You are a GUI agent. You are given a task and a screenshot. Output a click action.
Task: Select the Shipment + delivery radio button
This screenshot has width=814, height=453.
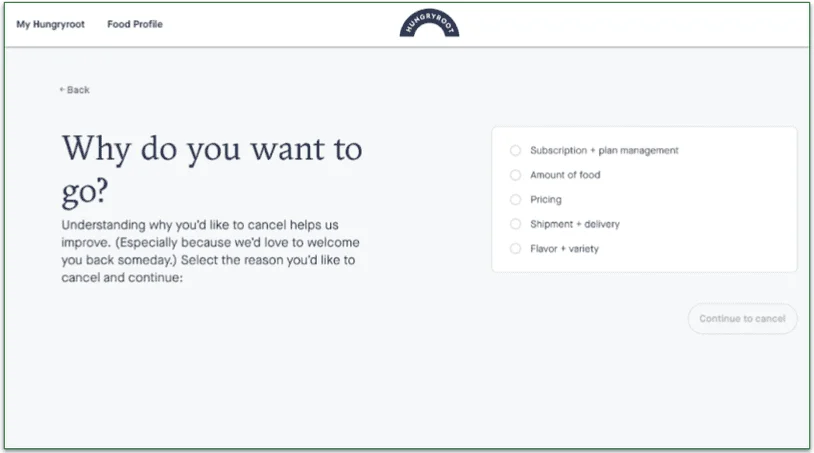[x=516, y=224]
